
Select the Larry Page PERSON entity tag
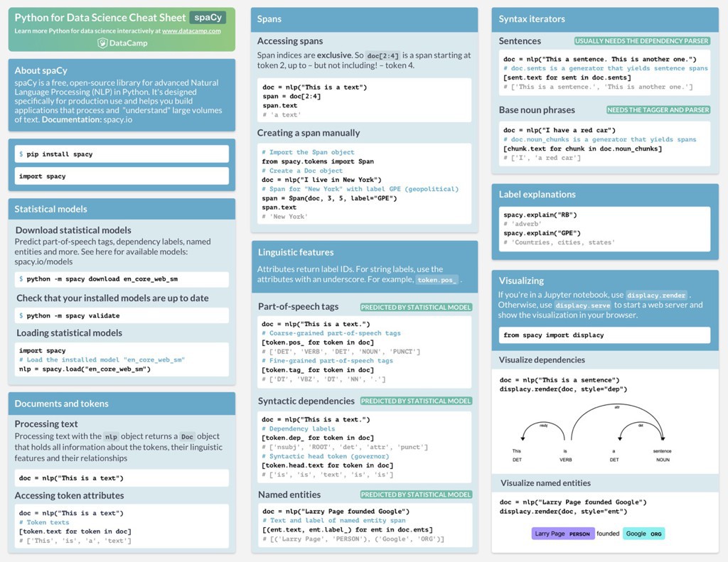(563, 534)
